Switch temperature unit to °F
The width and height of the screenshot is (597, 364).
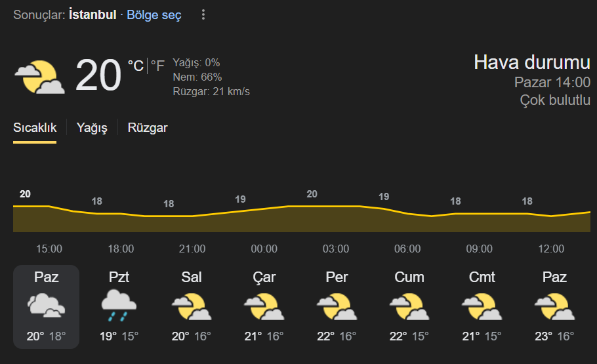click(157, 66)
